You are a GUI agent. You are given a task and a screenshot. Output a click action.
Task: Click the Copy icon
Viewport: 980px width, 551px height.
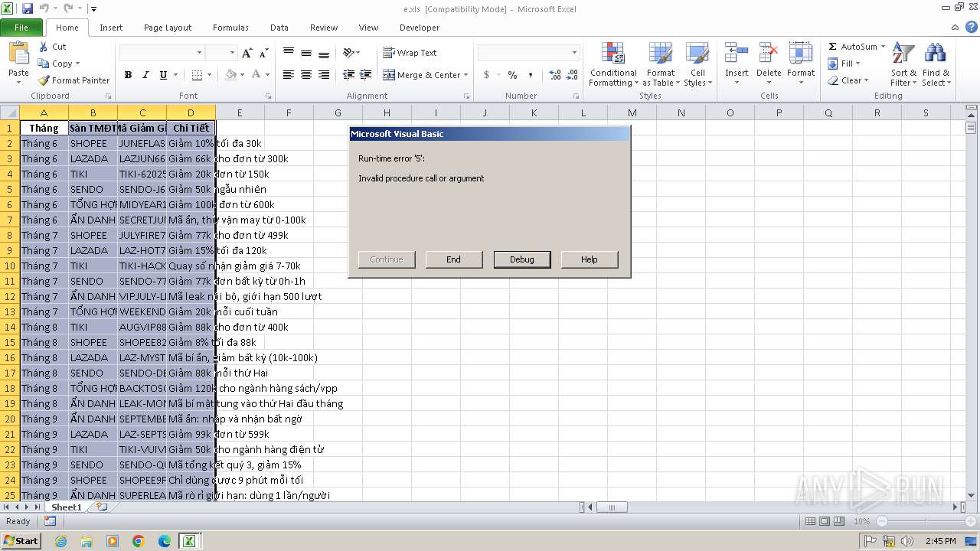click(44, 64)
